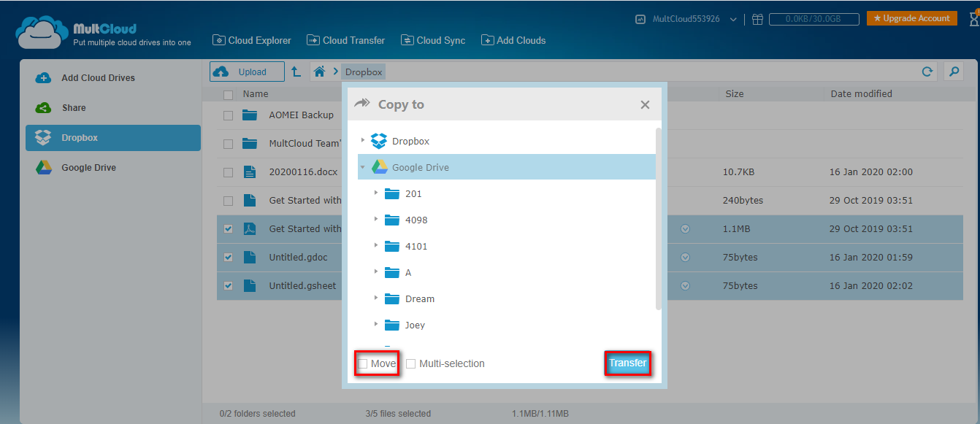Open Untitled.gsheet file
This screenshot has width=980, height=424.
302,286
